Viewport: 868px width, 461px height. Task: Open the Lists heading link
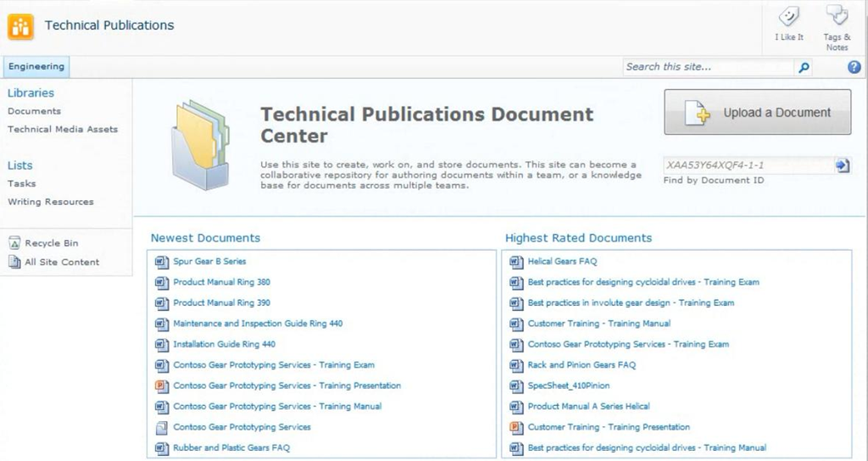pos(20,165)
